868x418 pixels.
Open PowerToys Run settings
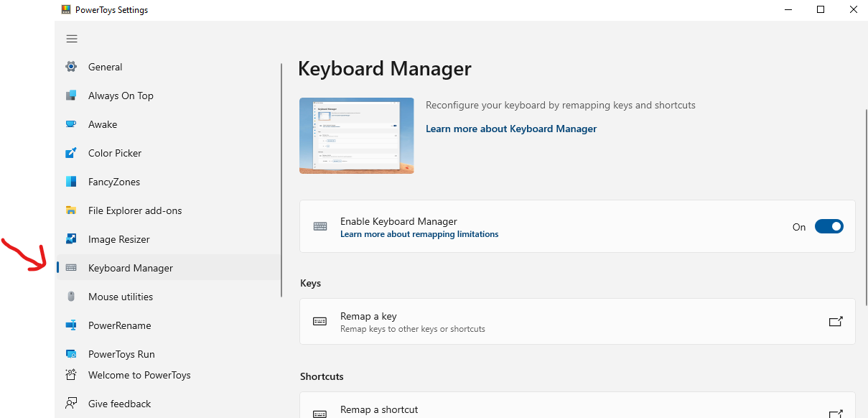[168, 354]
